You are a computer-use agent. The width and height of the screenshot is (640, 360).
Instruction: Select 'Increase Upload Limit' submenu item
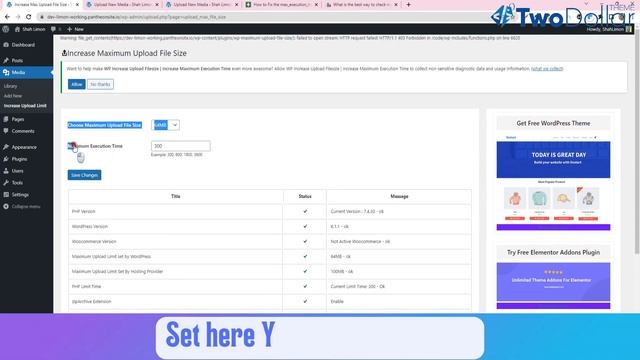(x=25, y=106)
